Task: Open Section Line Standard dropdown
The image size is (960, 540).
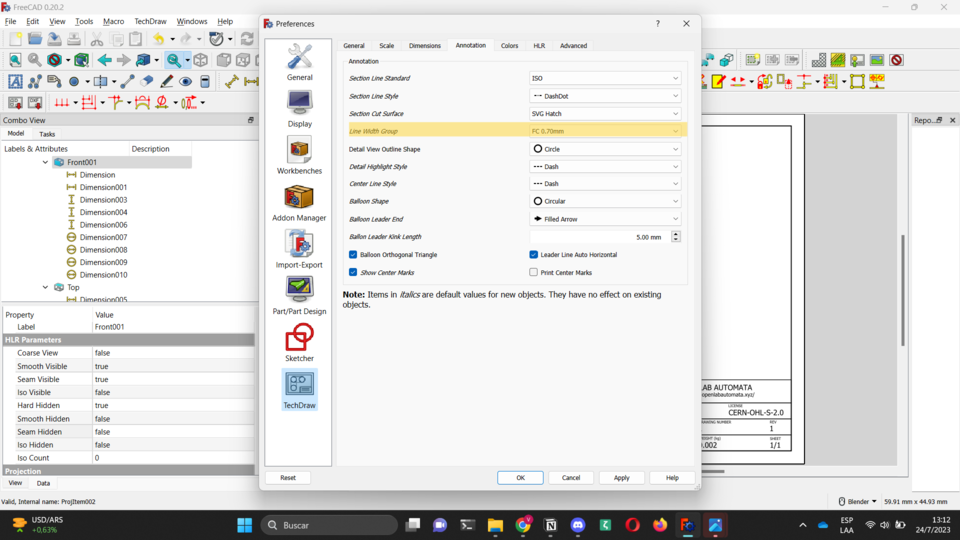Action: (x=605, y=78)
